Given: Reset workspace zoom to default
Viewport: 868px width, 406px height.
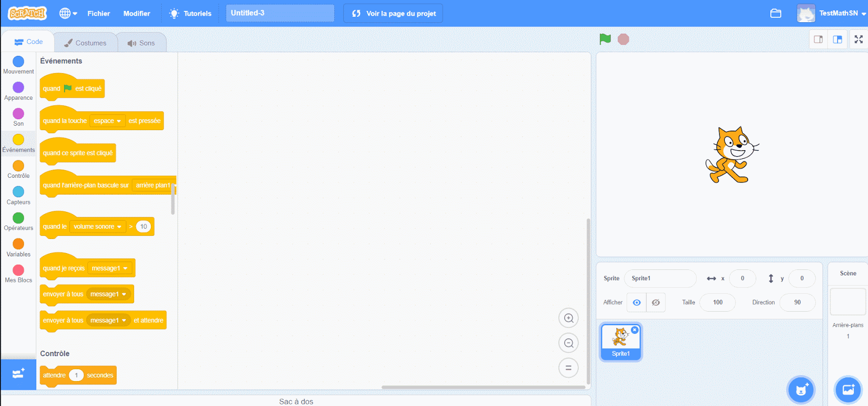Looking at the screenshot, I should (x=569, y=368).
